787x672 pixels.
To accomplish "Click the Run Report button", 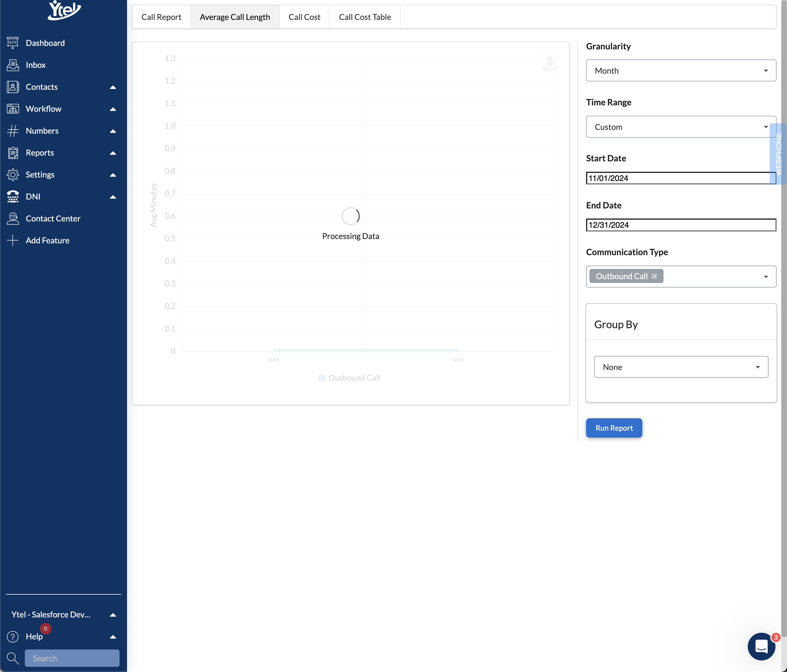I will [614, 428].
